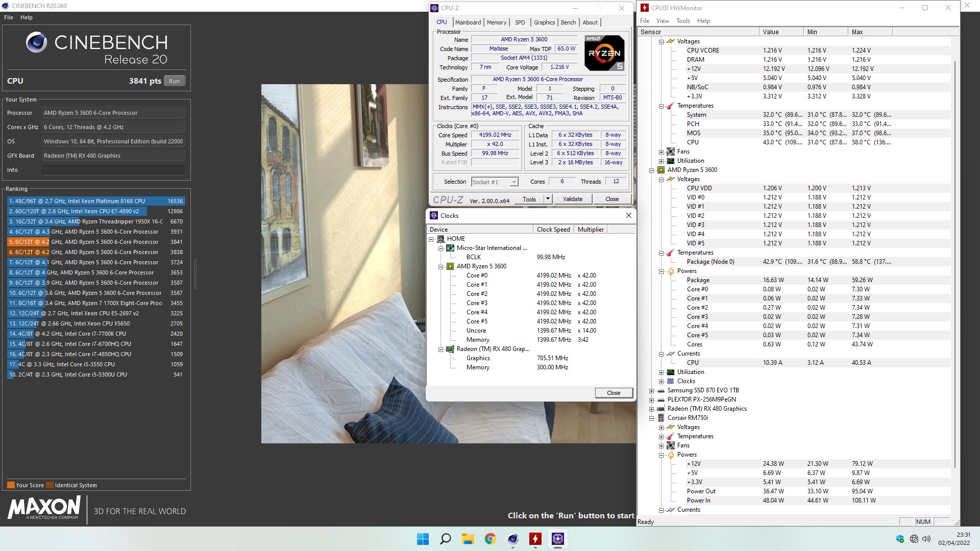Open Cinebench File menu
The image size is (980, 551).
tap(9, 17)
